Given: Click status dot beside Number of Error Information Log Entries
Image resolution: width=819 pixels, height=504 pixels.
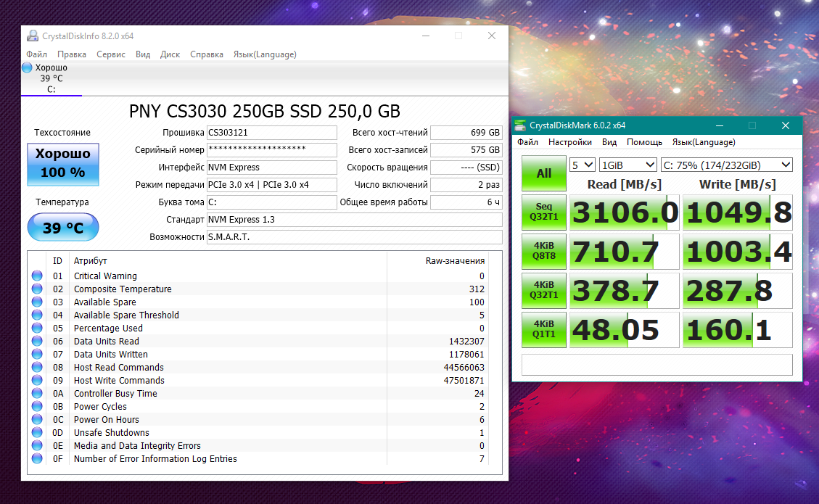Looking at the screenshot, I should click(x=37, y=458).
